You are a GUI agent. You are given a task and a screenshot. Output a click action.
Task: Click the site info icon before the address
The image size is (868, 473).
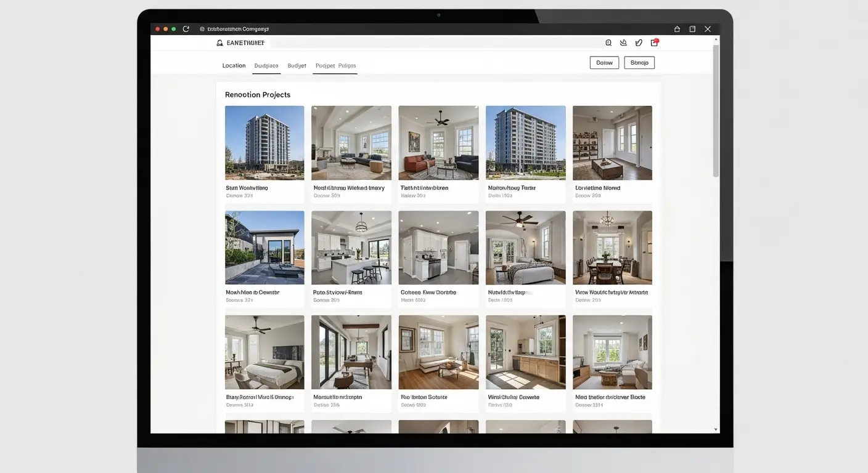tap(202, 29)
